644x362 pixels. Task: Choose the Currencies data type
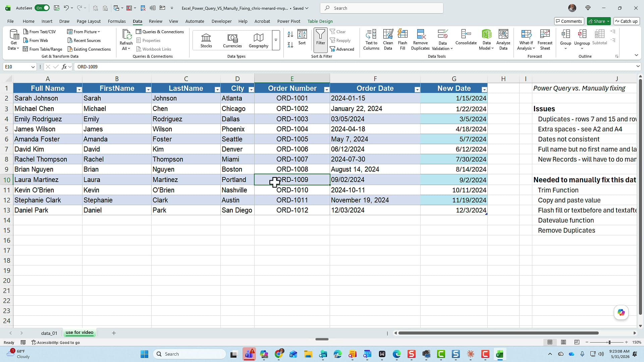pos(232,40)
